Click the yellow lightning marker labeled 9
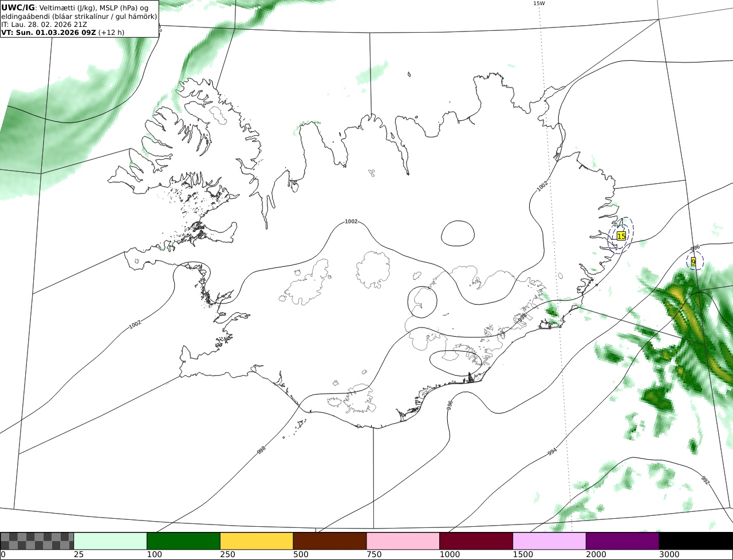This screenshot has width=733, height=560. [x=693, y=262]
